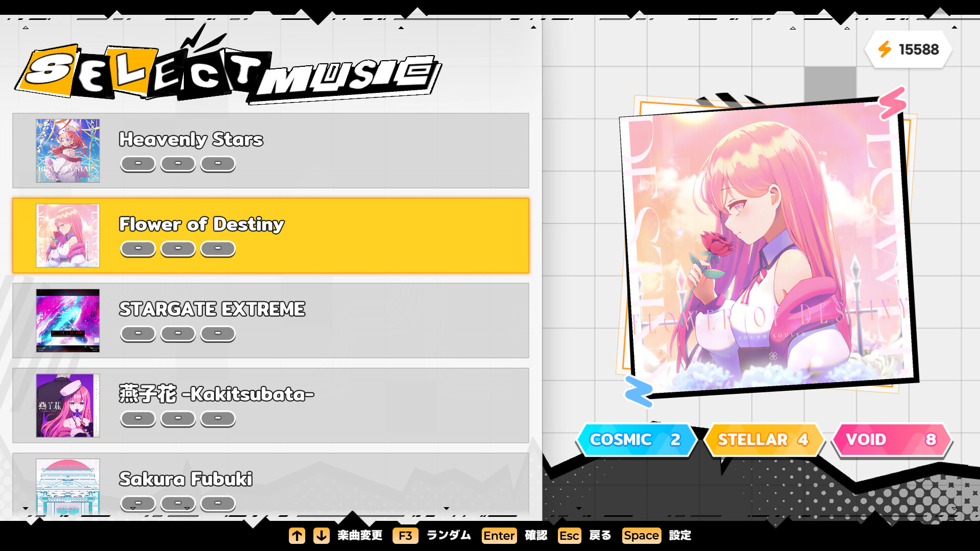Click the Heavenly Stars album thumbnail
Screen dimensions: 980x551
tap(68, 151)
